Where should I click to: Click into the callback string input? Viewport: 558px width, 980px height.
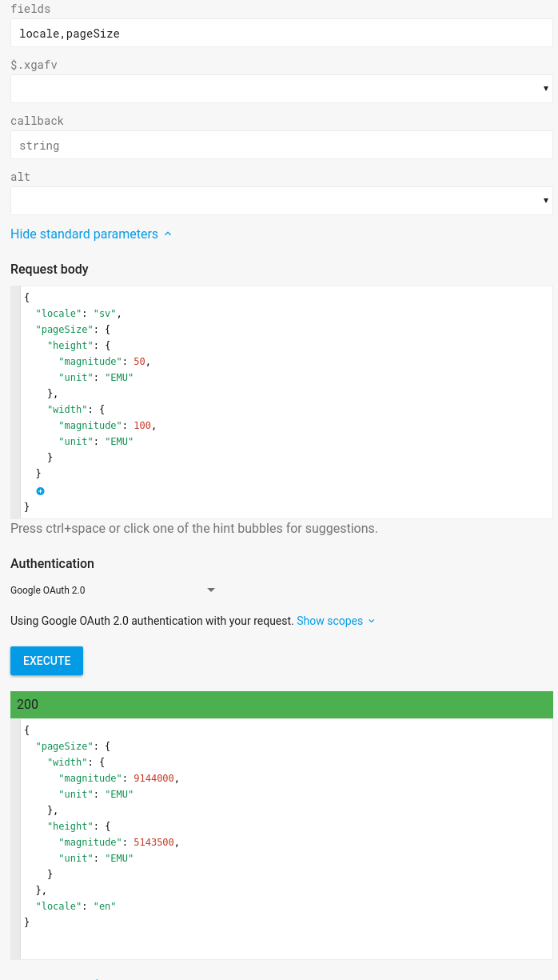tap(281, 146)
